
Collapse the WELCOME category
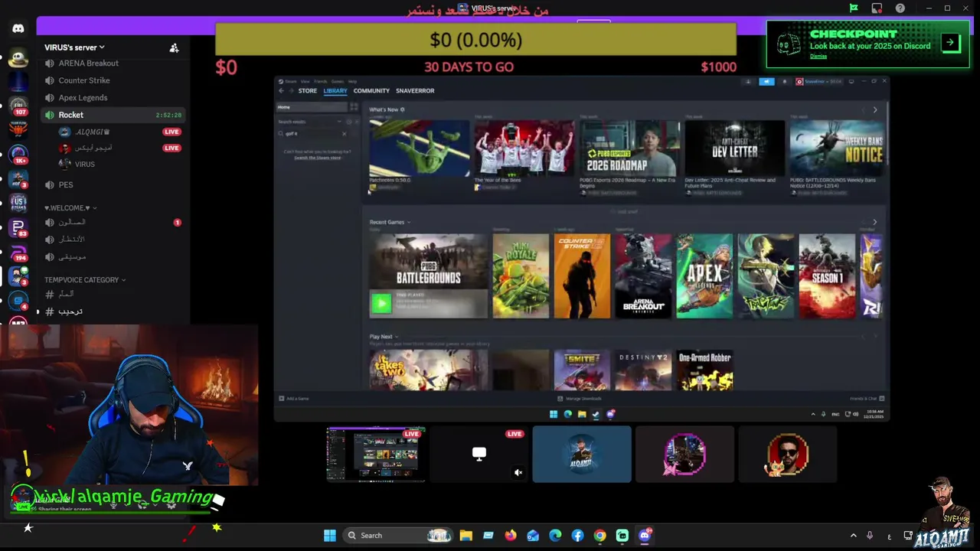tap(70, 207)
